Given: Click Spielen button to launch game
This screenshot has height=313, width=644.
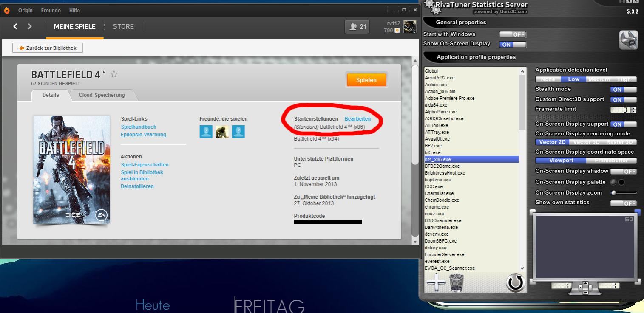Looking at the screenshot, I should tap(366, 80).
